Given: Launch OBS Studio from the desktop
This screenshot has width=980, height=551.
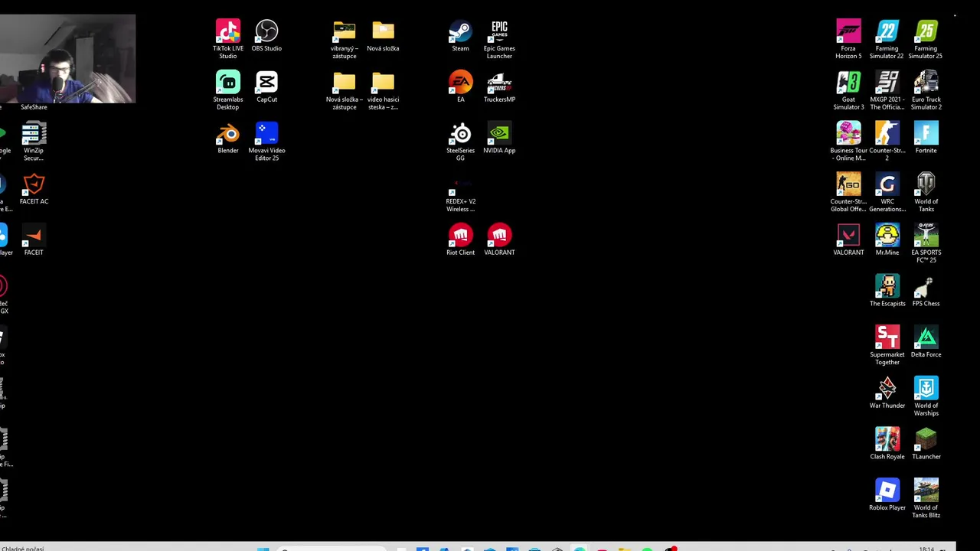Looking at the screenshot, I should pyautogui.click(x=266, y=31).
